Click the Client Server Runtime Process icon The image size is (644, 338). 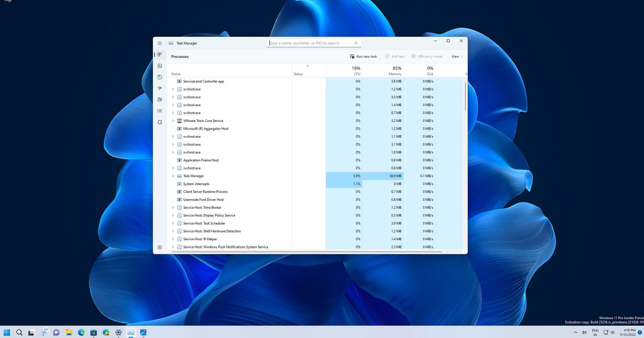coord(180,192)
